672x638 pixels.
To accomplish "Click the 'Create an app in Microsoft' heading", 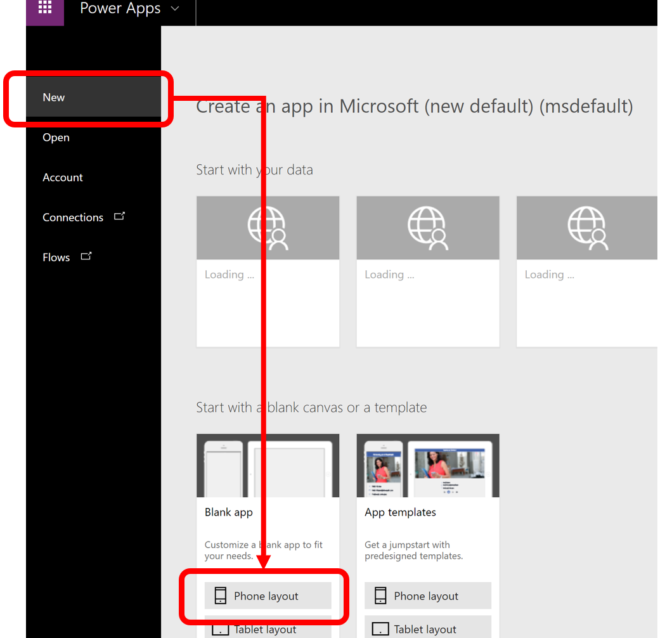I will (415, 107).
